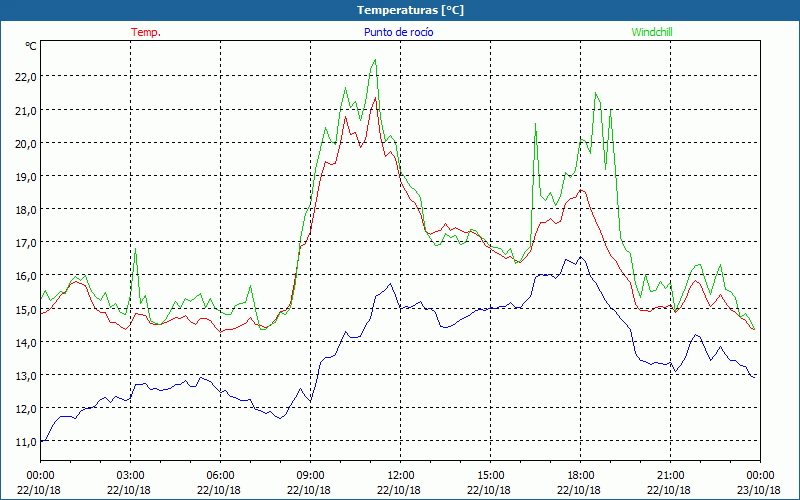Click the 21,0 y-axis value

[26, 110]
